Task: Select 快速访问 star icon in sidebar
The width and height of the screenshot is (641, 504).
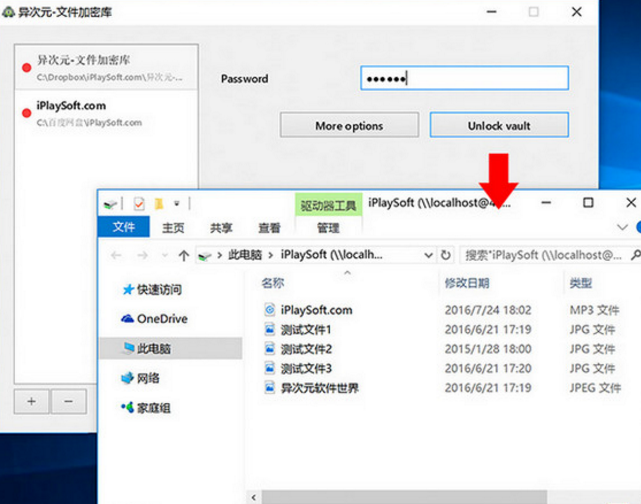Action: coord(127,290)
